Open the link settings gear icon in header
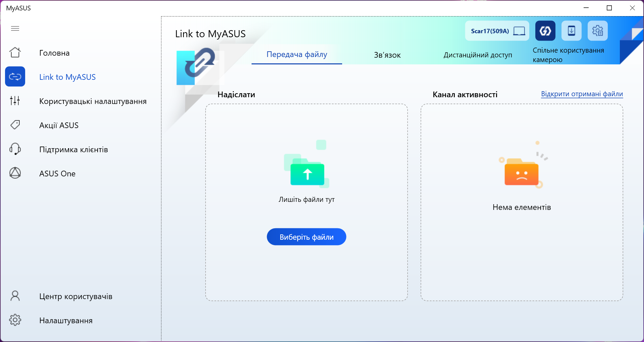 598,31
